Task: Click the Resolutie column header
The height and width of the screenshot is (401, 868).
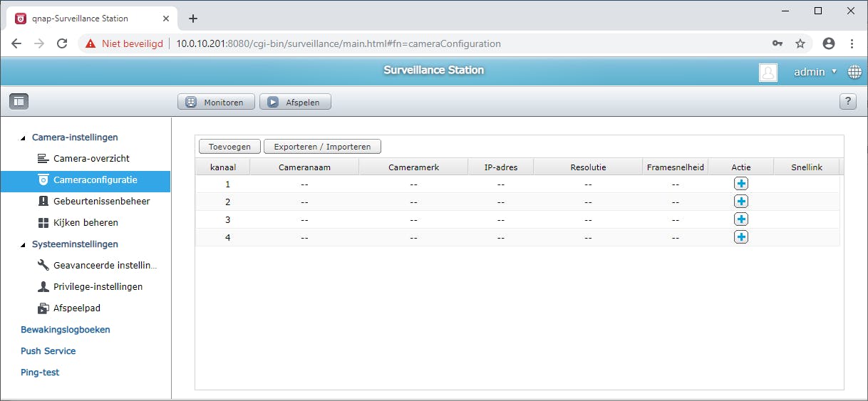Action: pyautogui.click(x=588, y=167)
